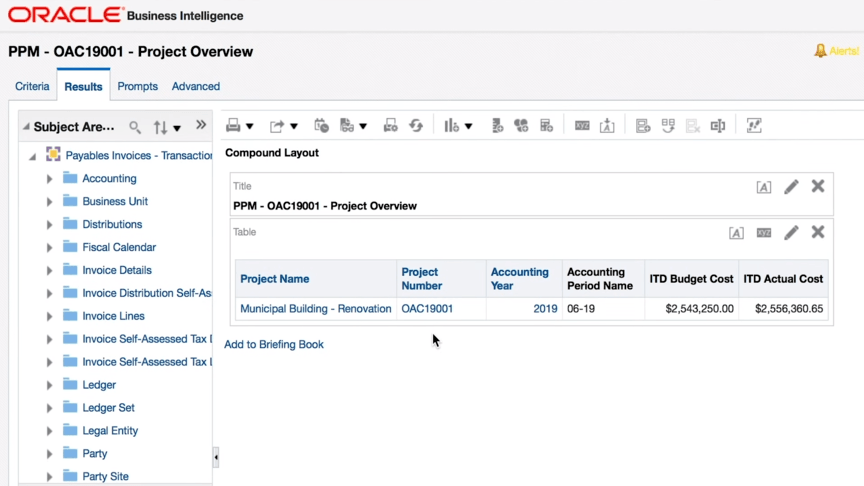864x486 pixels.
Task: Click the New View bar chart icon
Action: 451,126
